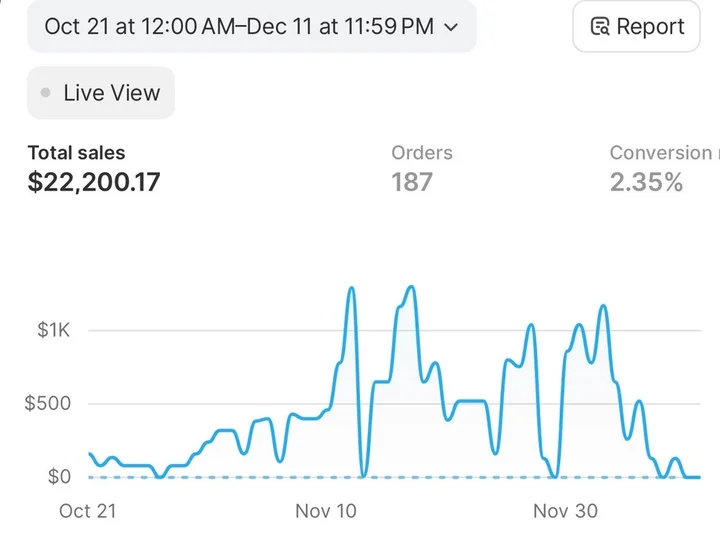Screen dimensions: 720x559
Task: Click the Nov 30 axis label
Action: tap(565, 511)
